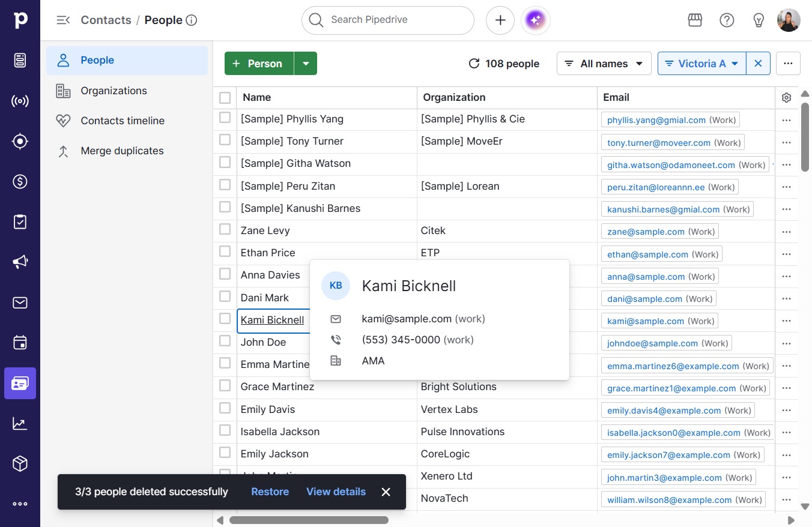
Task: Open the Contacts card sidebar icon
Action: (20, 384)
